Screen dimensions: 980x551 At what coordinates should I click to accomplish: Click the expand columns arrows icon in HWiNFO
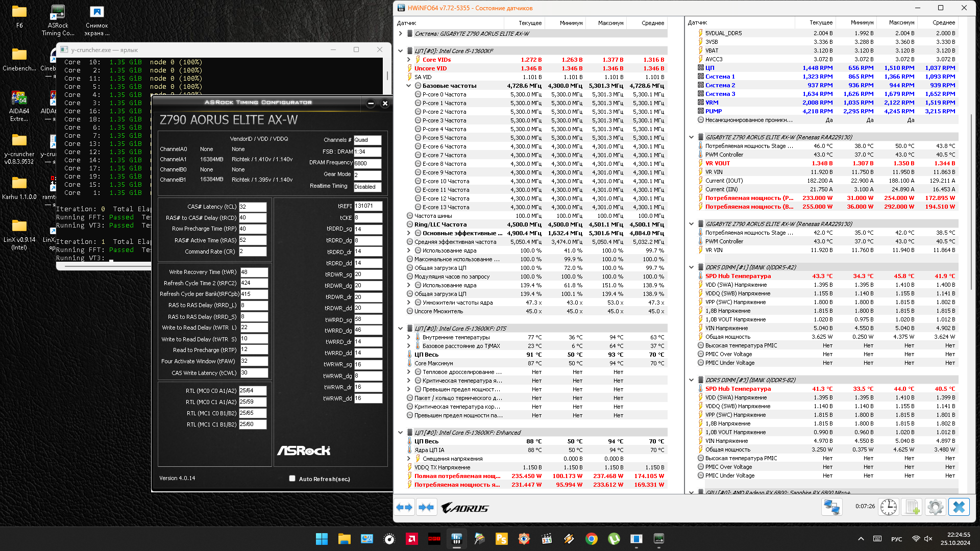(x=405, y=508)
